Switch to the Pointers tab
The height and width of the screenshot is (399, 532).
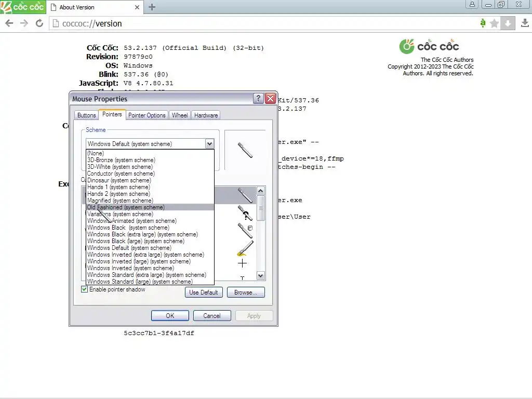pyautogui.click(x=112, y=114)
